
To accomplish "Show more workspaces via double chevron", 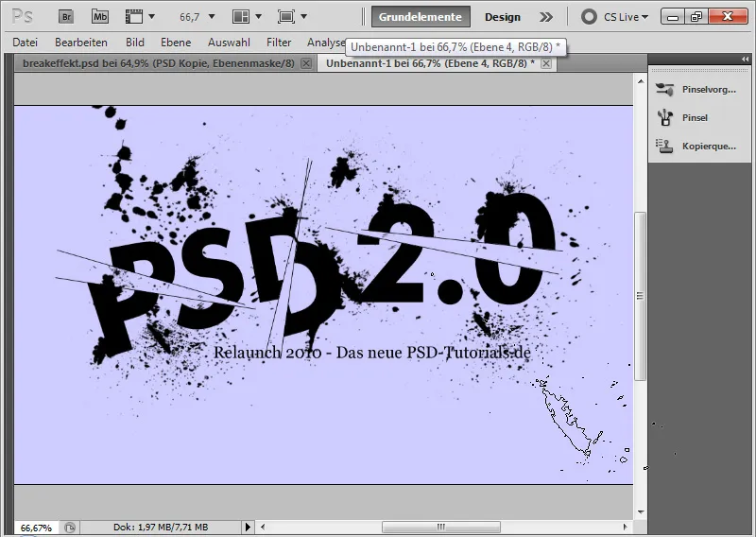I will click(546, 17).
